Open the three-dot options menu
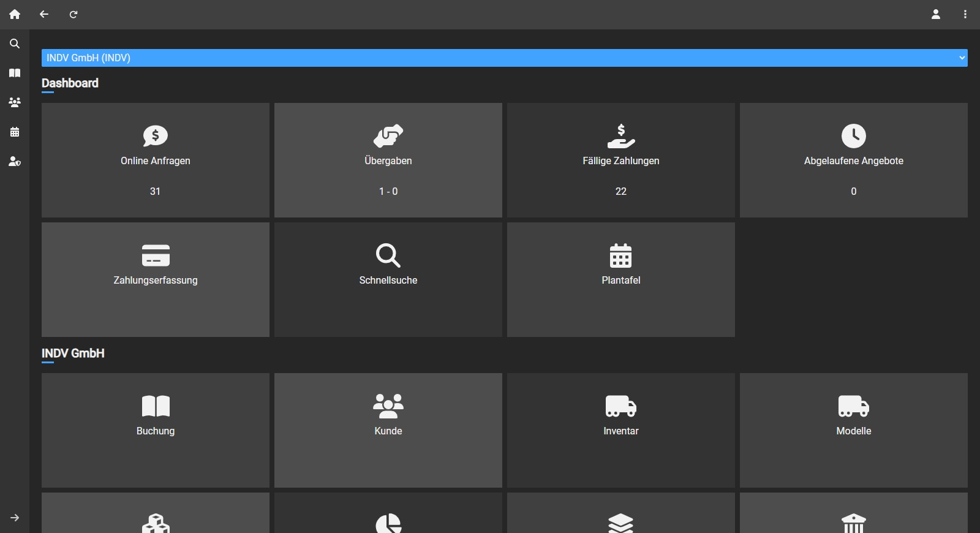 point(965,14)
